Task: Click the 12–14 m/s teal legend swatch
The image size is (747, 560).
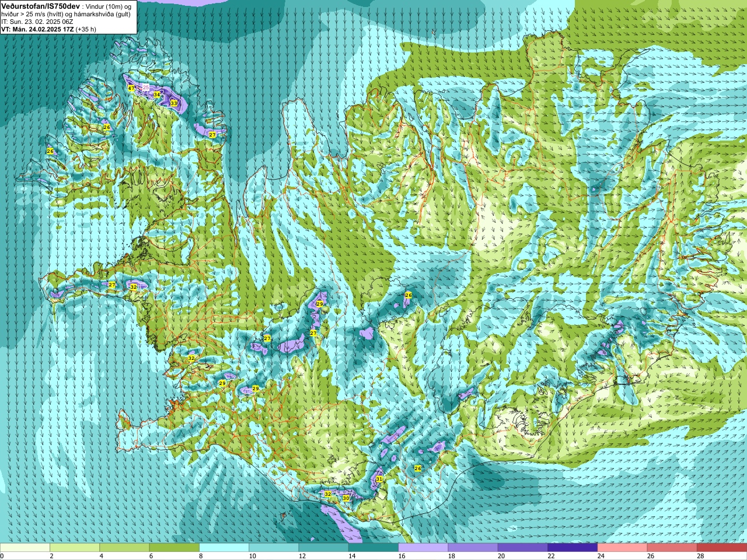Action: click(x=324, y=547)
